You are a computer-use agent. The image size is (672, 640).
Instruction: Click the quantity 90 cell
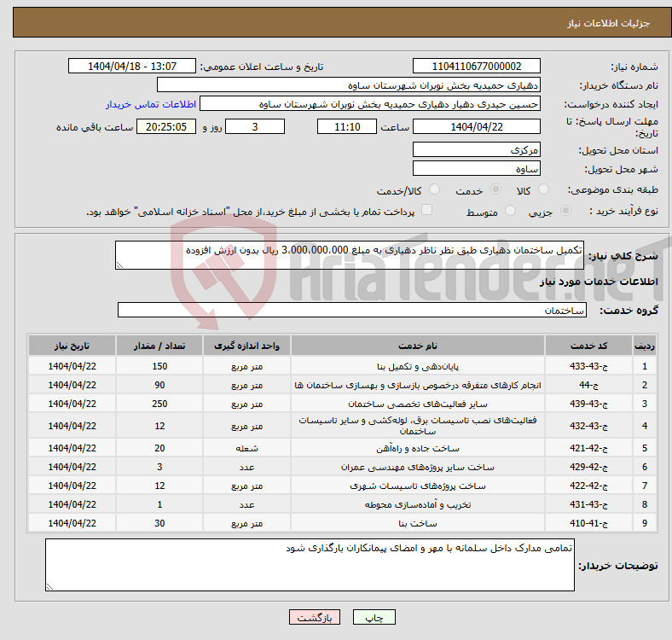coord(159,385)
